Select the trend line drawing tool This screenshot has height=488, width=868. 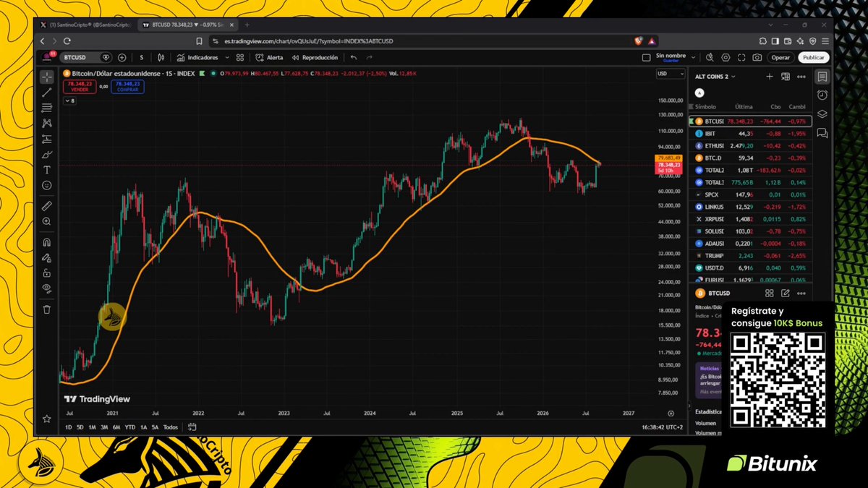click(x=47, y=93)
